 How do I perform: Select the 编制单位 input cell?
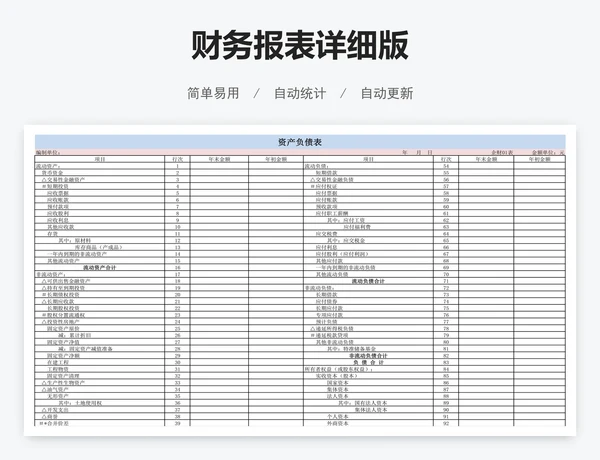tap(49, 152)
